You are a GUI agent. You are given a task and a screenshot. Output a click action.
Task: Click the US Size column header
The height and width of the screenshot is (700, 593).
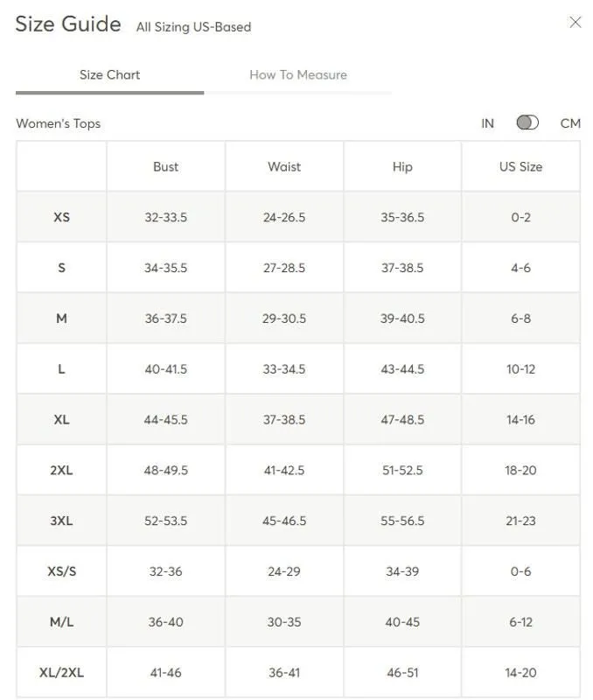coord(520,166)
